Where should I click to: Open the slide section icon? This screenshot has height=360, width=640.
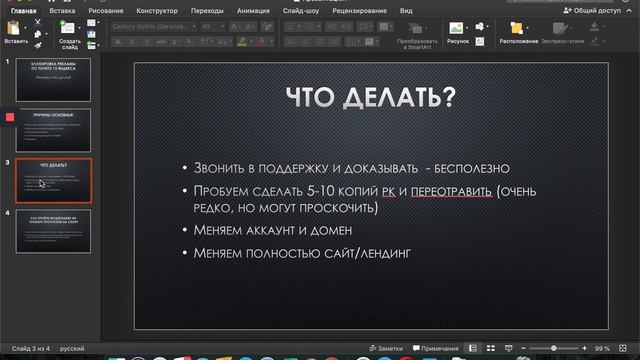(x=91, y=45)
